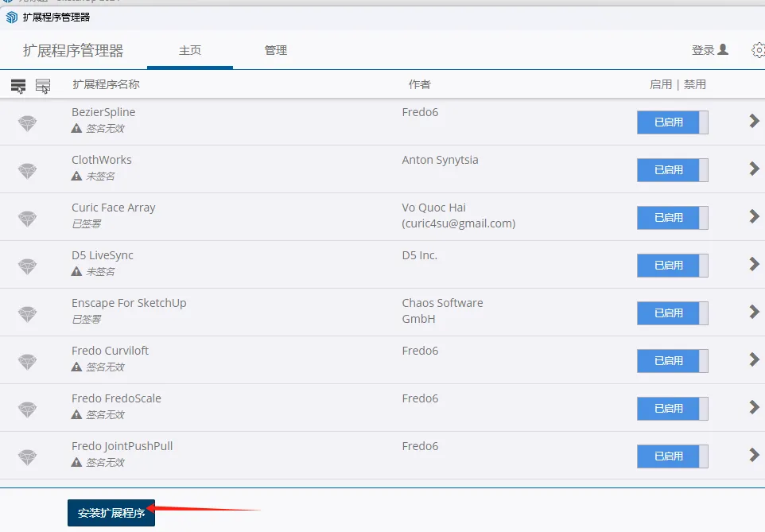
Task: Click the Enscape For SketchUp gem icon
Action: (x=27, y=313)
